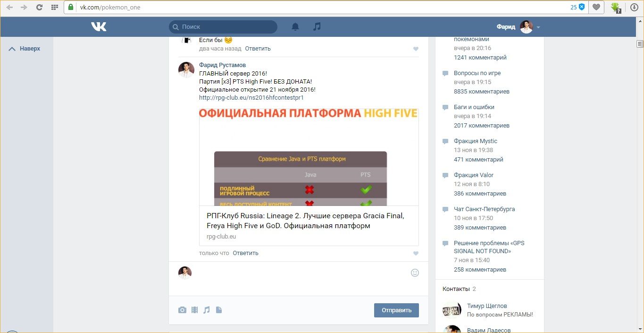
Task: Open VK notifications bell
Action: coord(295,27)
